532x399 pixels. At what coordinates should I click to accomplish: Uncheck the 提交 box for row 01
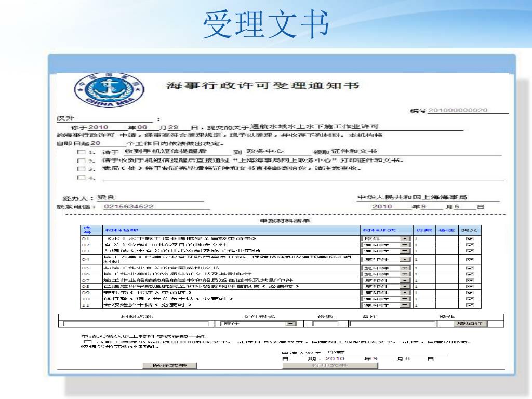(x=470, y=238)
